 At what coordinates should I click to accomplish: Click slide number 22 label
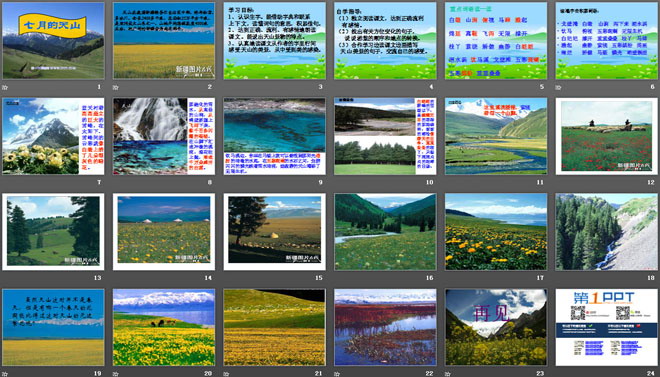click(x=429, y=373)
